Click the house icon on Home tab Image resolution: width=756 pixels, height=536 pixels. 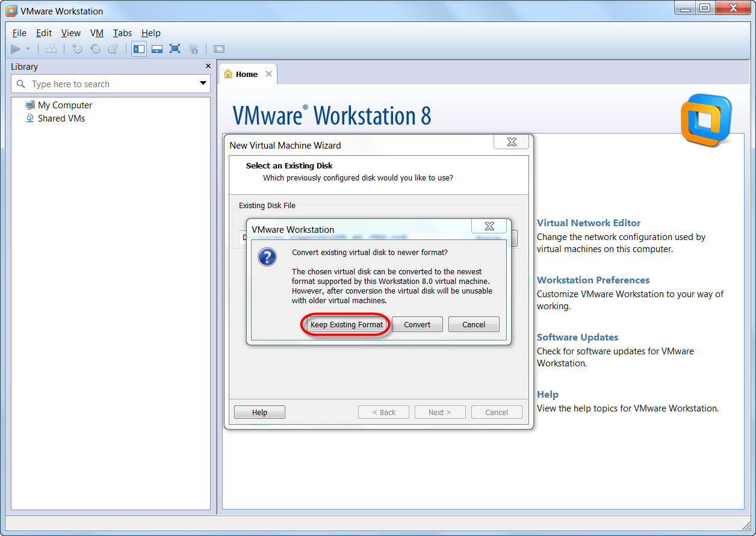(228, 74)
